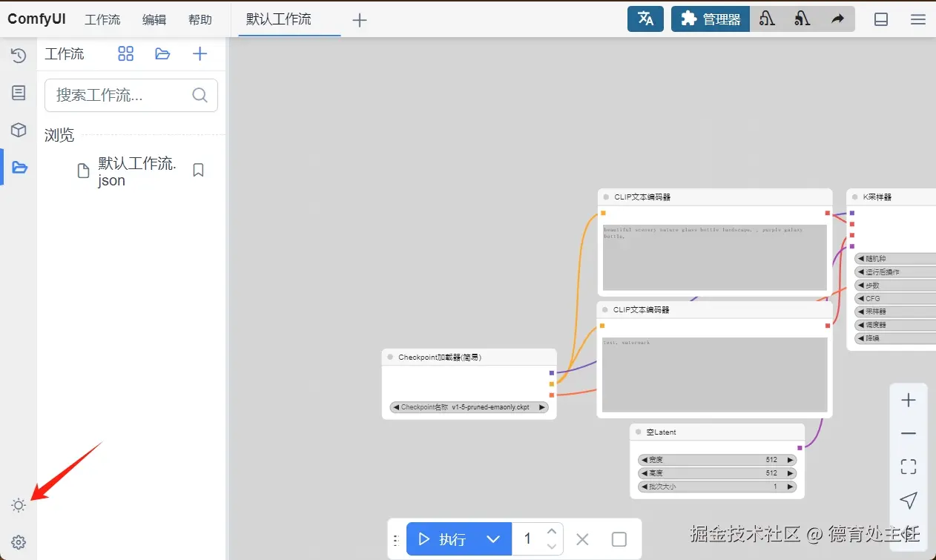The width and height of the screenshot is (936, 560).
Task: Add a new workflow tab with plus
Action: point(360,20)
